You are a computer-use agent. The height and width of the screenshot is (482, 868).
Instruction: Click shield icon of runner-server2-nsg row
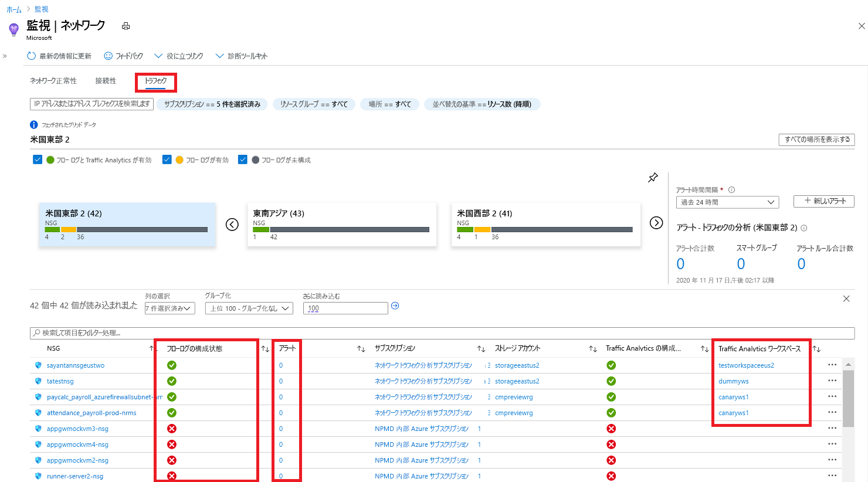coord(38,476)
